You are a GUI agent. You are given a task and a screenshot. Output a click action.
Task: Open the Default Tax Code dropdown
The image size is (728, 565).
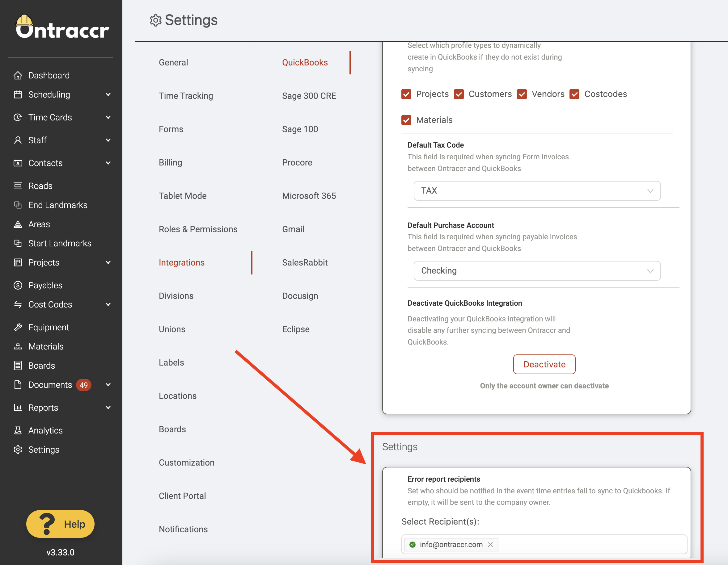pyautogui.click(x=537, y=190)
